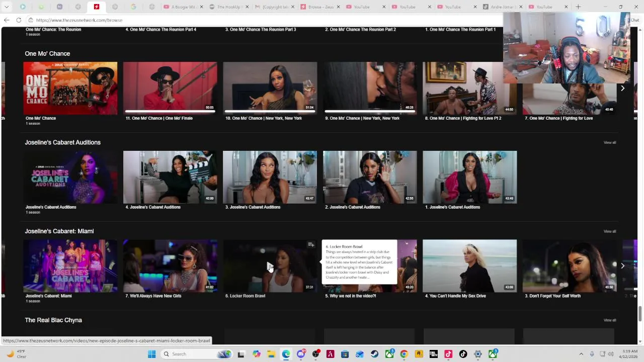Viewport: 644px width, 362px height.
Task: Open Task View from taskbar
Action: tap(241, 354)
